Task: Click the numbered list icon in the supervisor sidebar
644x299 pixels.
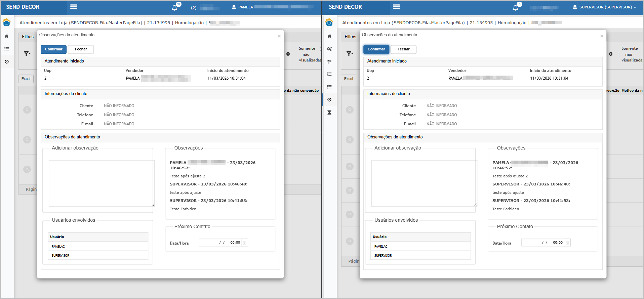Action: pos(329,74)
